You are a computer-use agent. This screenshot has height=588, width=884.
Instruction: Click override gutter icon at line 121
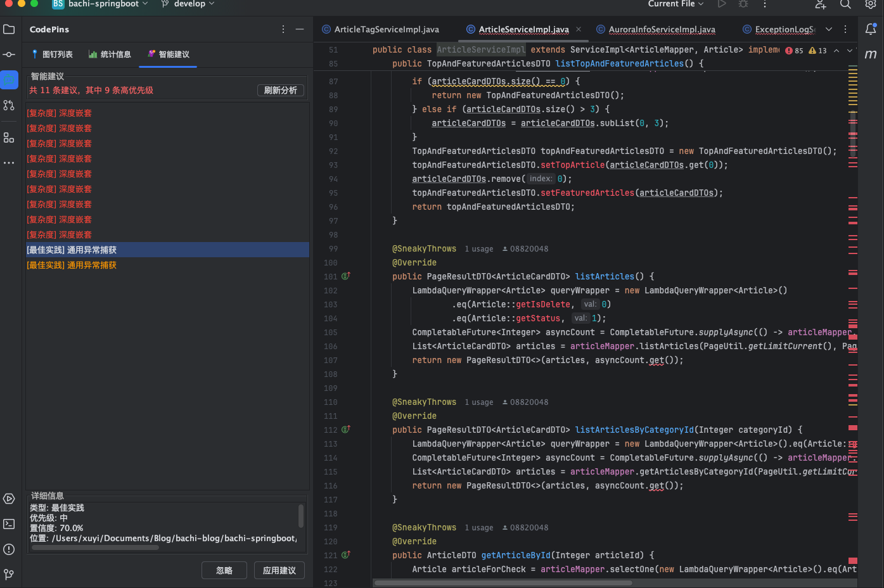point(346,555)
